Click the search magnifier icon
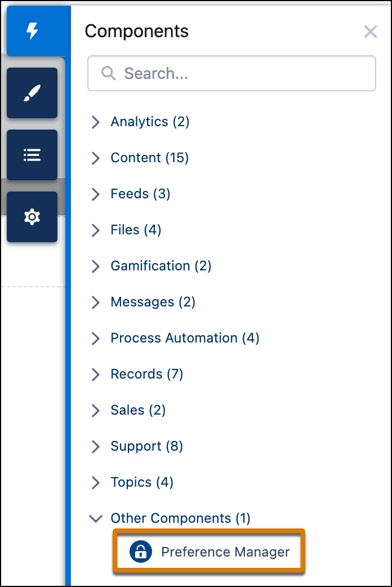The image size is (392, 587). [108, 73]
